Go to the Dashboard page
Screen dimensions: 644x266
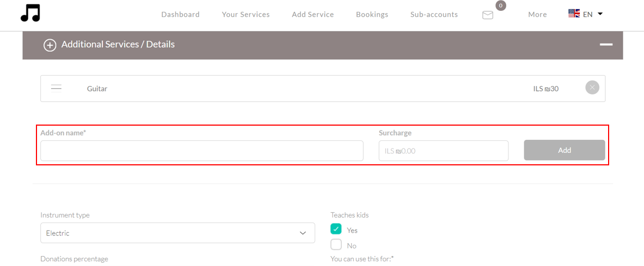click(180, 15)
